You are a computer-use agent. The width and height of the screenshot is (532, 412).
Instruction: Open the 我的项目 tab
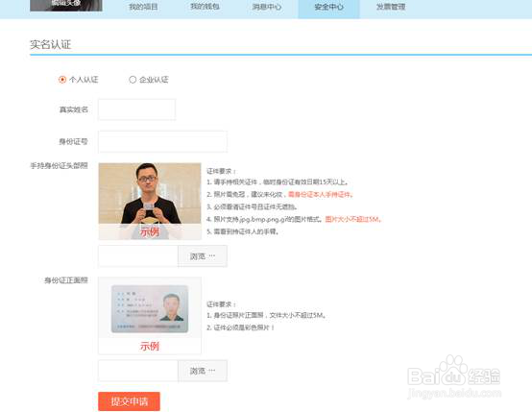(x=143, y=7)
